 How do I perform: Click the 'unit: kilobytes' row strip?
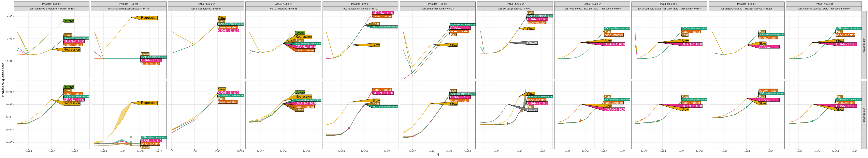(x=864, y=45)
